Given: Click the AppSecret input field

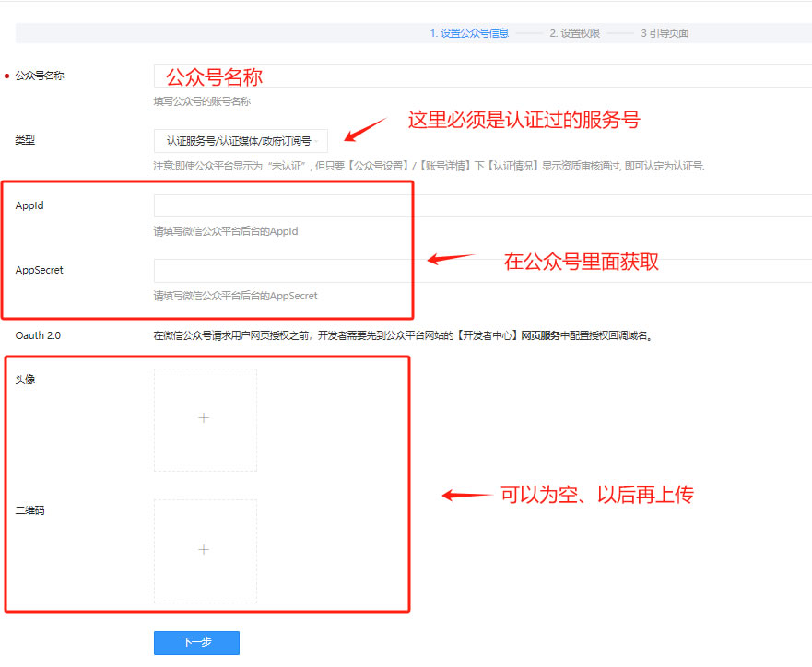Looking at the screenshot, I should click(483, 271).
